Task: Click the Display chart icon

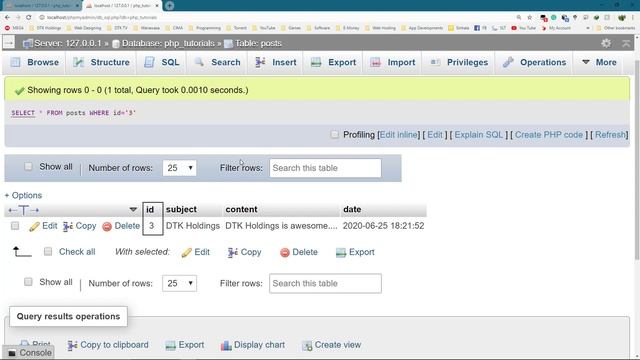Action: pyautogui.click(x=226, y=345)
